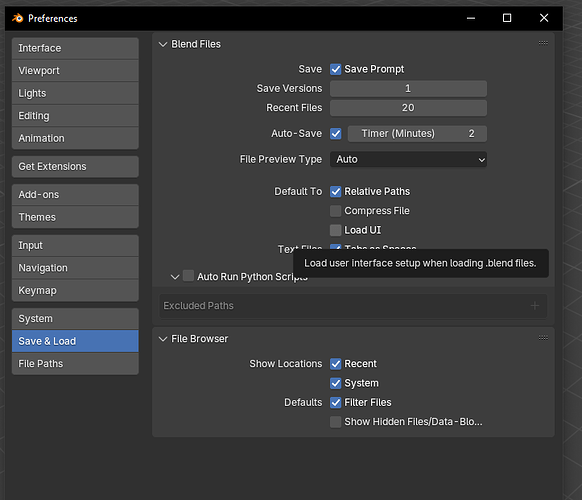Select the Save & Load tab
The height and width of the screenshot is (500, 582).
point(75,341)
